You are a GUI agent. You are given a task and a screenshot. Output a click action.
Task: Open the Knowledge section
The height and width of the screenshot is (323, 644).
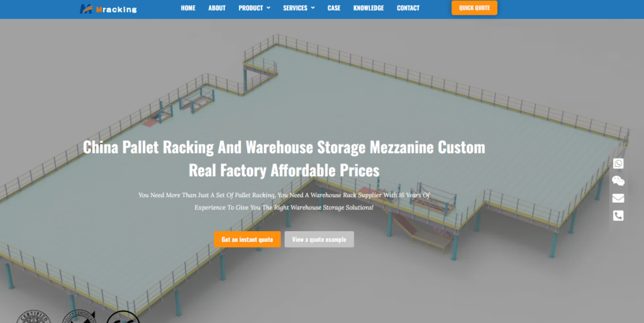click(369, 8)
